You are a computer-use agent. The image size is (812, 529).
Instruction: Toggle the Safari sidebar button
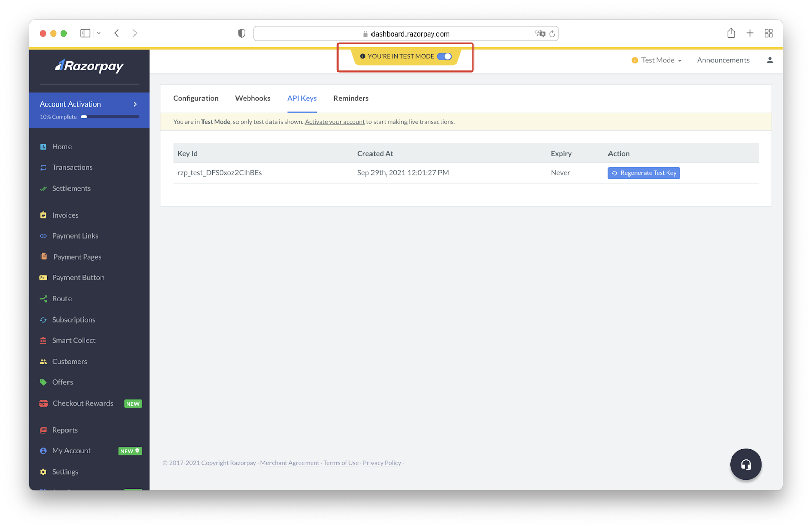[85, 33]
